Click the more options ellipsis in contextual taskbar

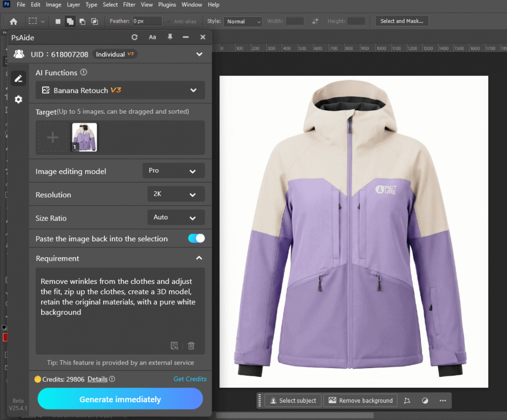[x=443, y=401]
